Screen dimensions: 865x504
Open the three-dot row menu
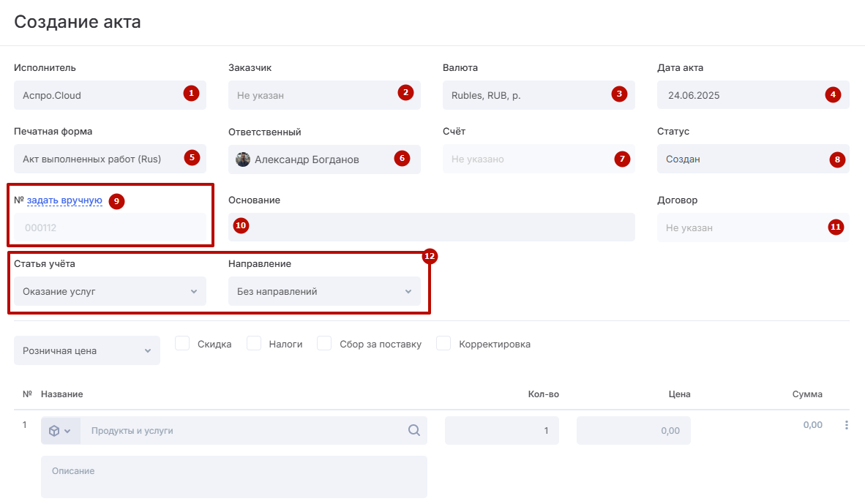coord(847,425)
